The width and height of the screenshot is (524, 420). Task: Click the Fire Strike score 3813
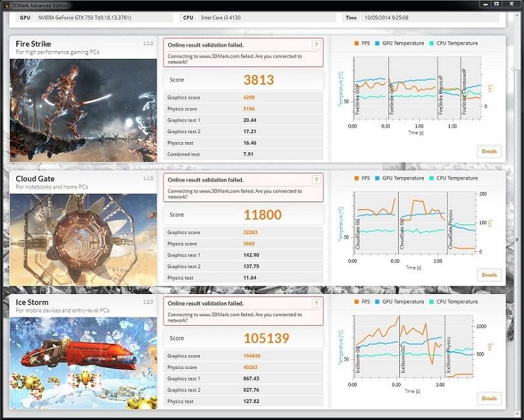coord(258,80)
